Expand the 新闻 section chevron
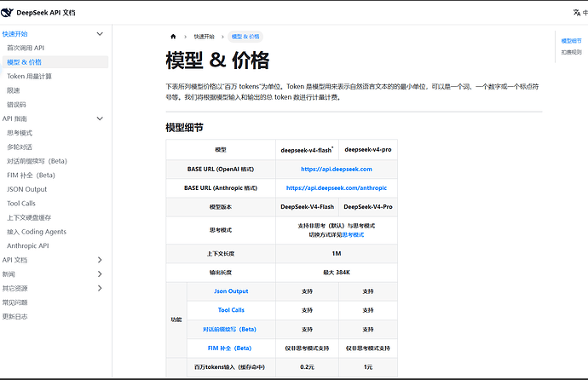The image size is (588, 380). point(100,274)
